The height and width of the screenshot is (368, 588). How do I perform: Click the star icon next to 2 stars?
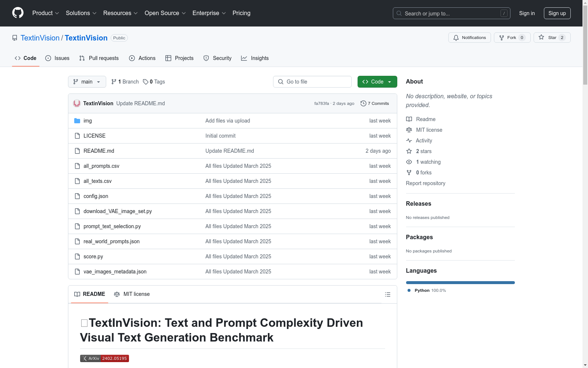409,151
